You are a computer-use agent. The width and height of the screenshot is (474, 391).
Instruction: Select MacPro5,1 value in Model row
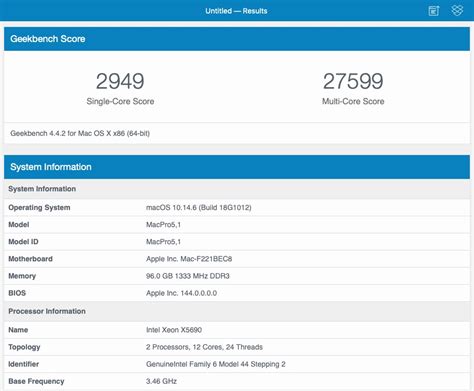pos(163,225)
